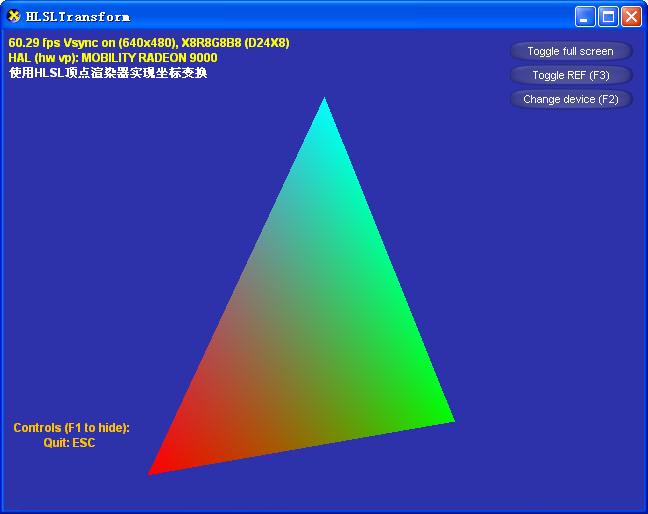Minimize the HLSLTransform window
The height and width of the screenshot is (514, 648).
[585, 17]
